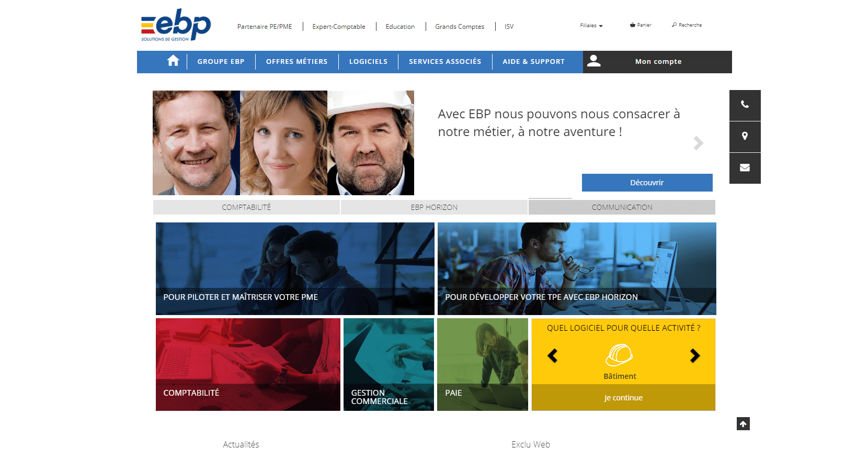Click the Je continue button
Screen dimensions: 868x459
click(x=623, y=398)
